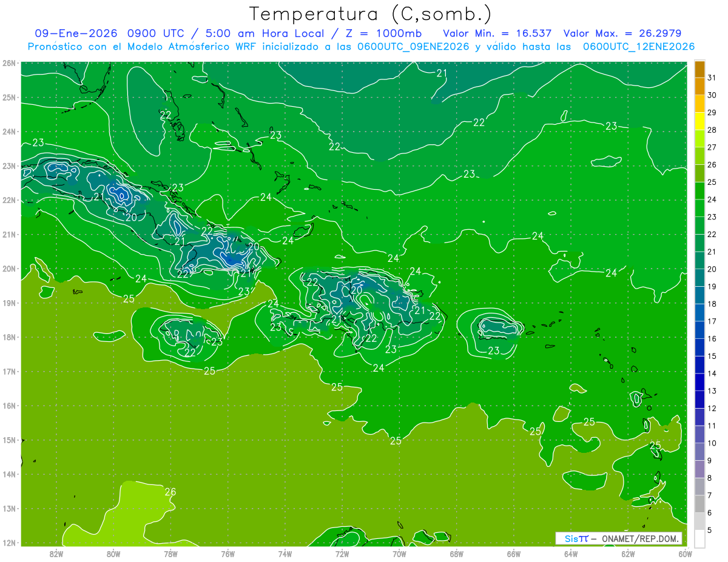Click the pressure level "Z = 1000mb"
The image size is (728, 562).
coord(385,33)
